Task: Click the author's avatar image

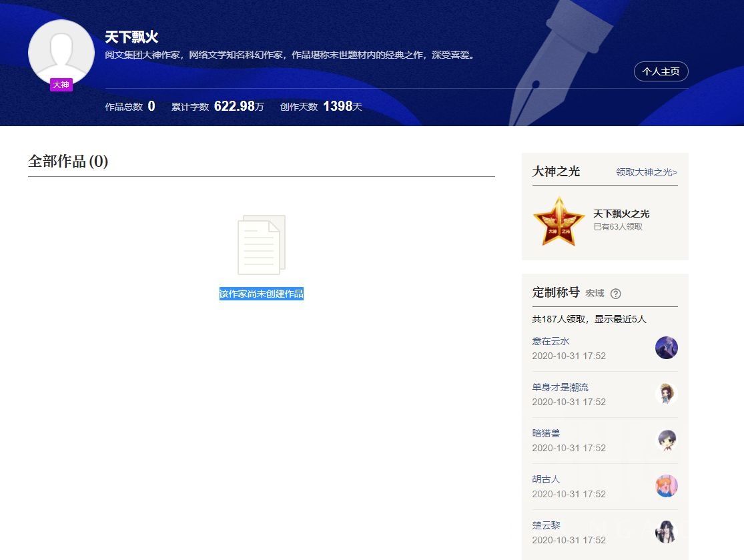Action: tap(61, 49)
